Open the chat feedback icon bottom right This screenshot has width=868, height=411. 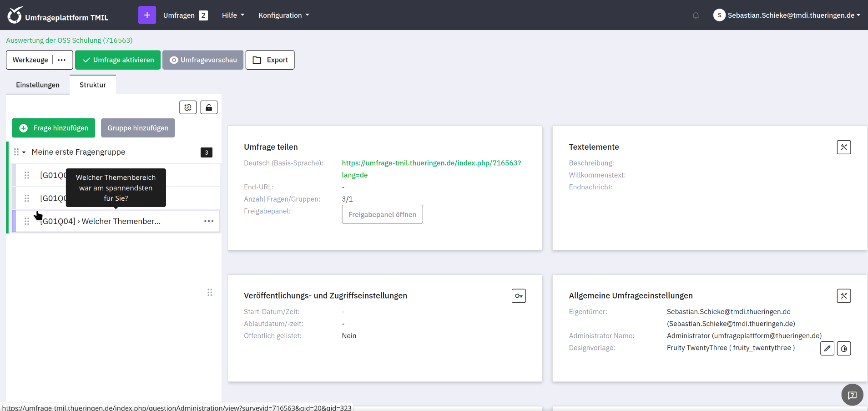tap(852, 395)
